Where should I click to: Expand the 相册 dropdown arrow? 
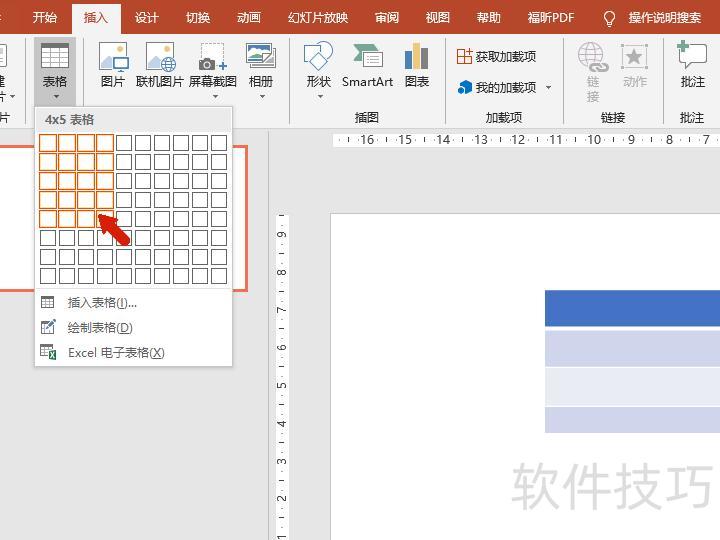click(262, 97)
